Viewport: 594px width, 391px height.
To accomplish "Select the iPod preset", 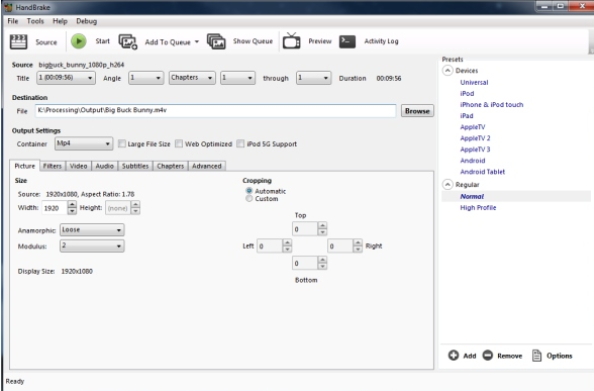I will 467,93.
